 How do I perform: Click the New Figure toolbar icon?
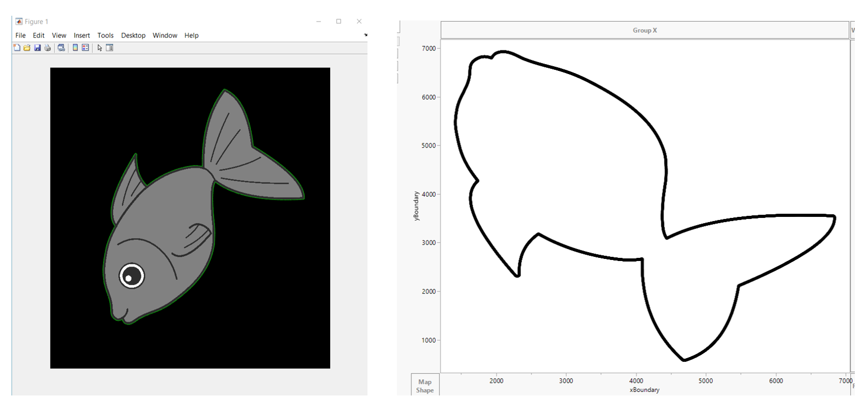coord(17,48)
